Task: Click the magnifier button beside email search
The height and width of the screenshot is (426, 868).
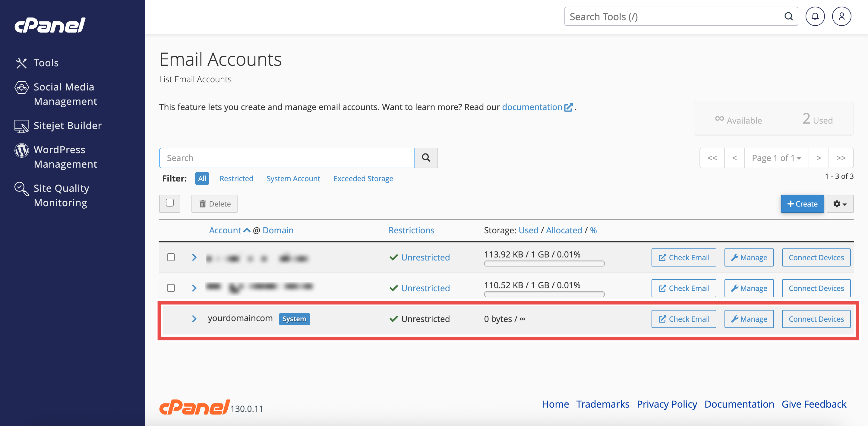Action: coord(426,158)
